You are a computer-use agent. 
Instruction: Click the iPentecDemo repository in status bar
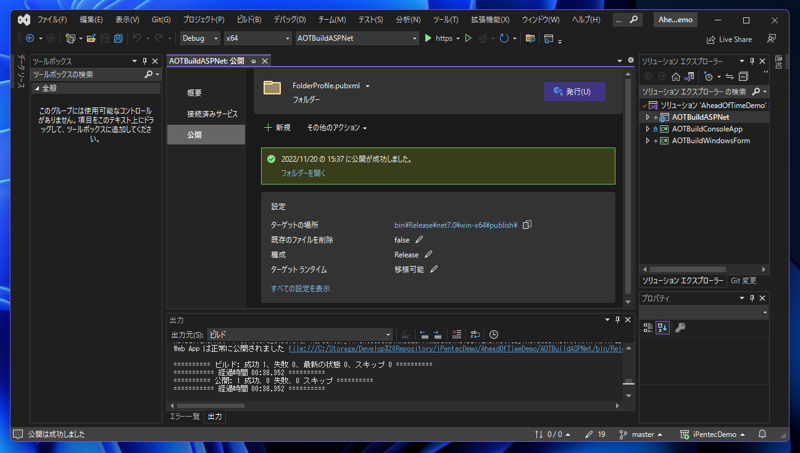(713, 434)
